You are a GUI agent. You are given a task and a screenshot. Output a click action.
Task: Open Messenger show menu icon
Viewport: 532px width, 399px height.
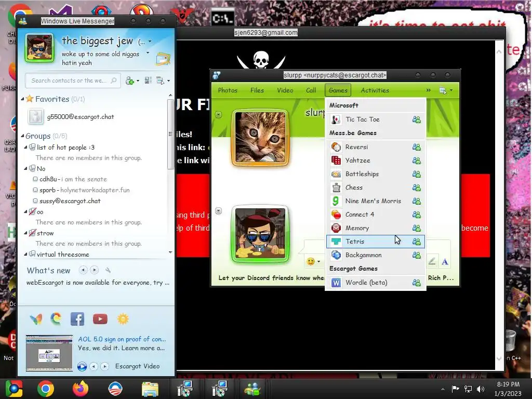tap(160, 81)
